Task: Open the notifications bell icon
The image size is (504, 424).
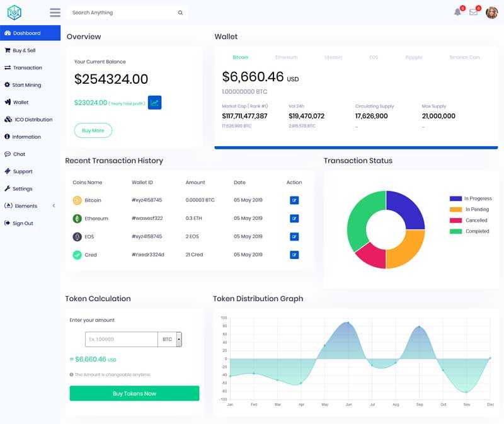Action: point(458,12)
